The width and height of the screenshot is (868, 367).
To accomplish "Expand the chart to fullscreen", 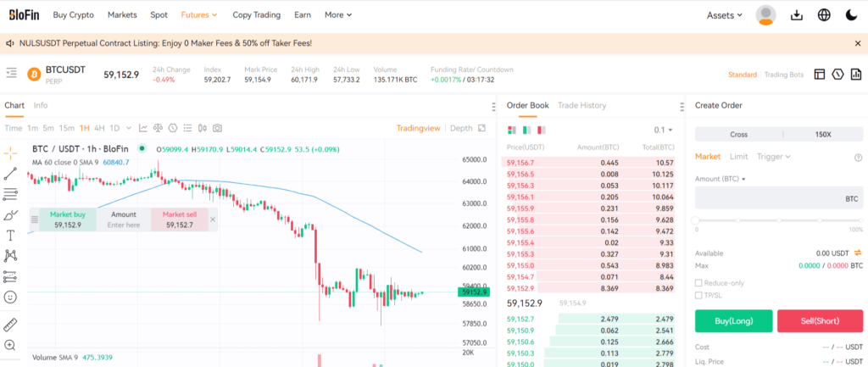I will 481,128.
